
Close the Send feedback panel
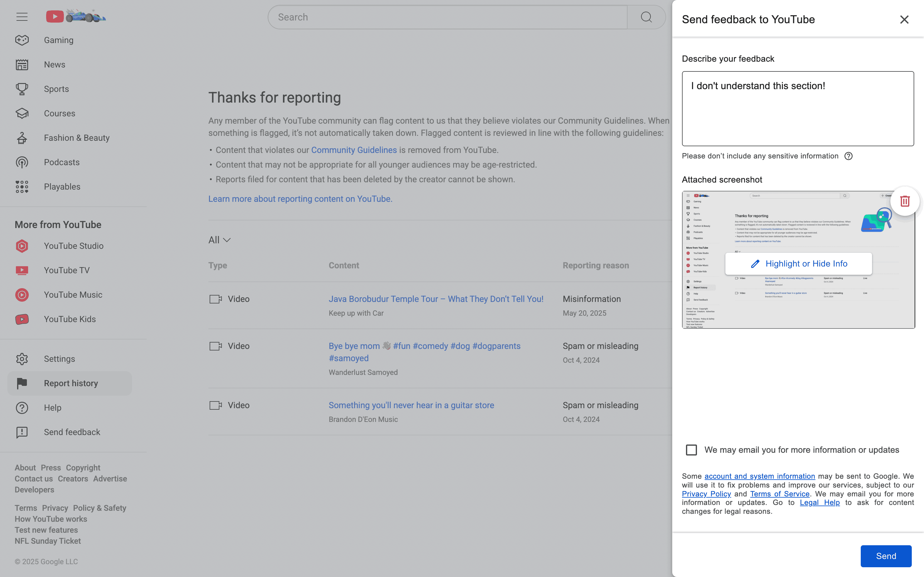pos(904,20)
